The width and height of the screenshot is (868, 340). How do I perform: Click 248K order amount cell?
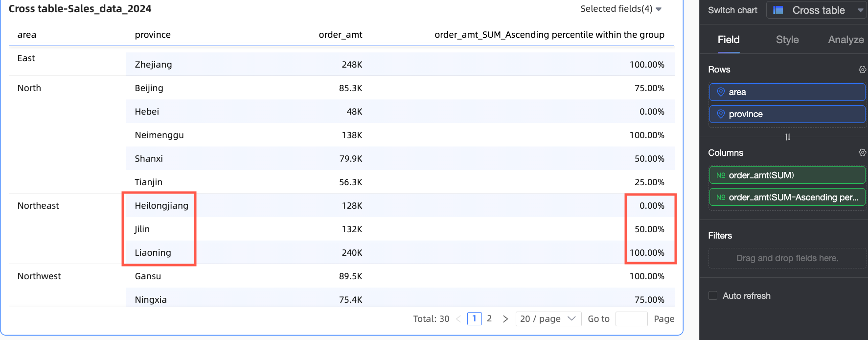point(352,65)
